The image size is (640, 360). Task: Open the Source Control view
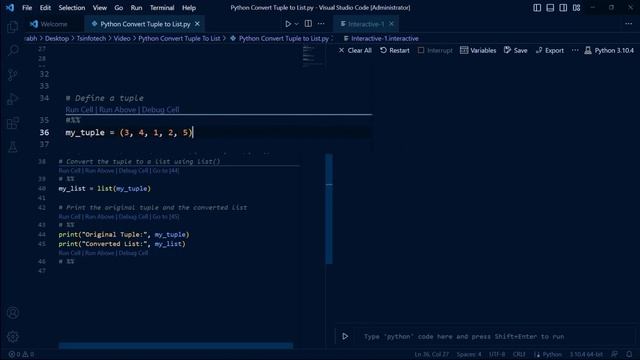click(x=13, y=75)
